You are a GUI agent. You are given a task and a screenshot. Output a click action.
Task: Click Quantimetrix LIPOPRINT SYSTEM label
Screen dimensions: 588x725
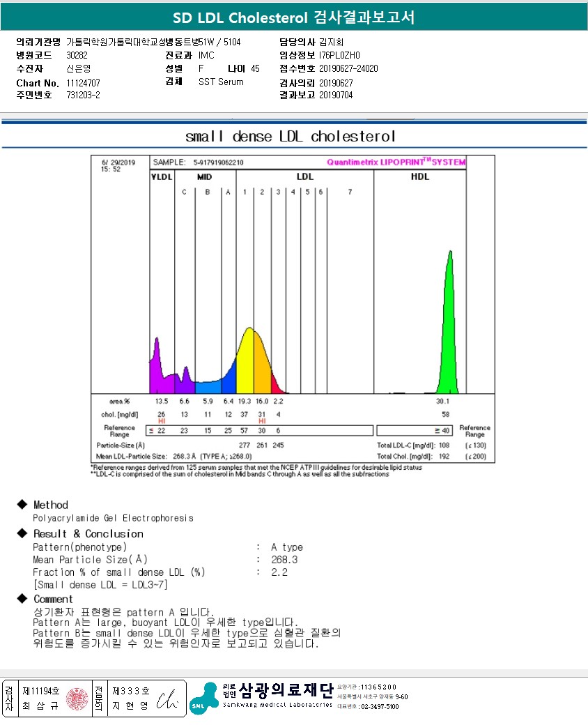point(396,162)
